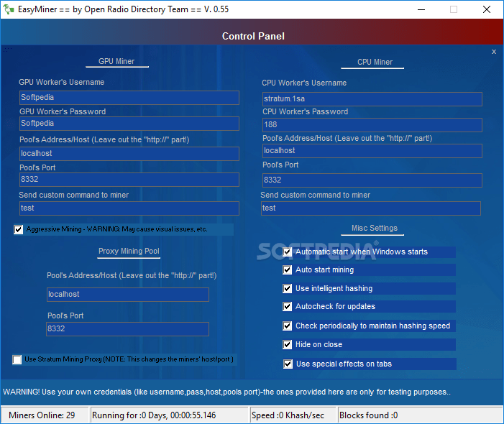Enable Use Stratum Mining Proxy checkbox

tap(17, 359)
